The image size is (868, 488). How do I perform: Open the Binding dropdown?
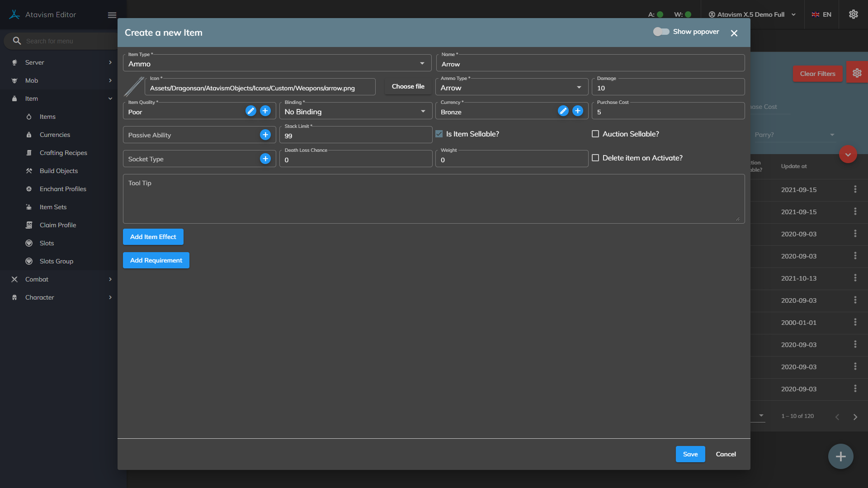[355, 111]
